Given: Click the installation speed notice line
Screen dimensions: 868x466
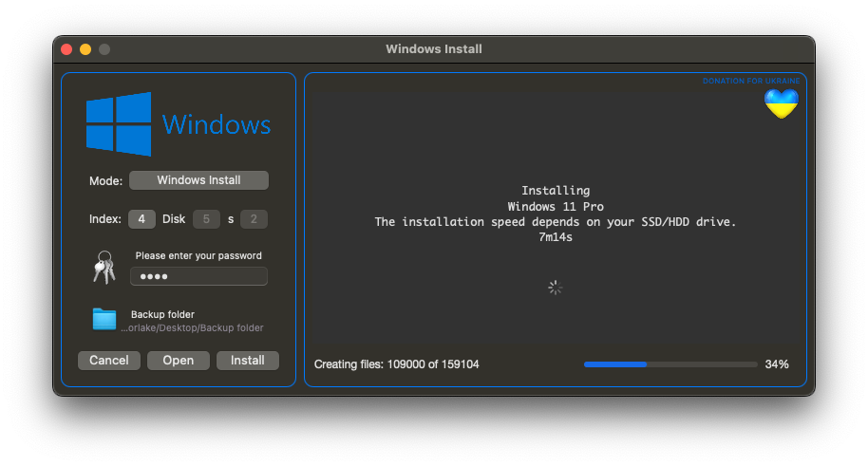Looking at the screenshot, I should click(x=556, y=222).
